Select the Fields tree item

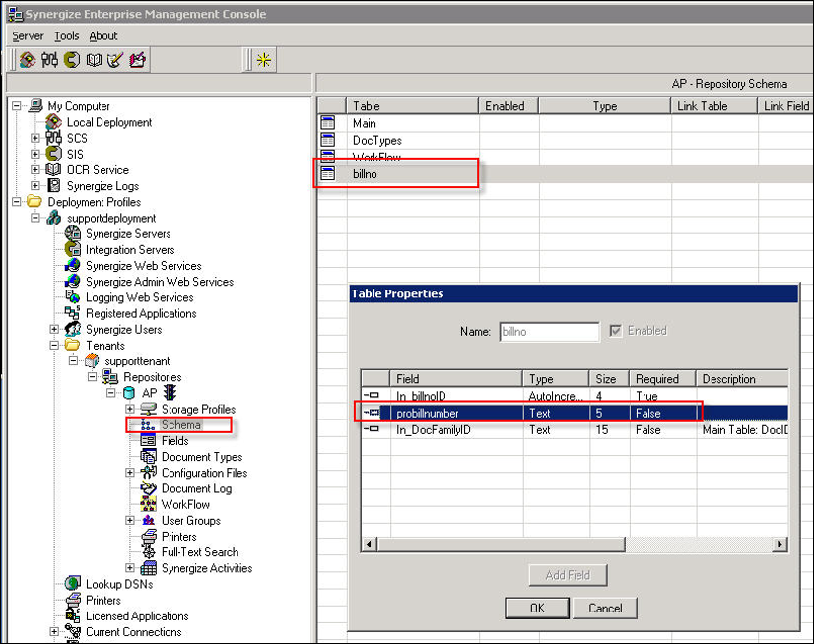(x=175, y=440)
